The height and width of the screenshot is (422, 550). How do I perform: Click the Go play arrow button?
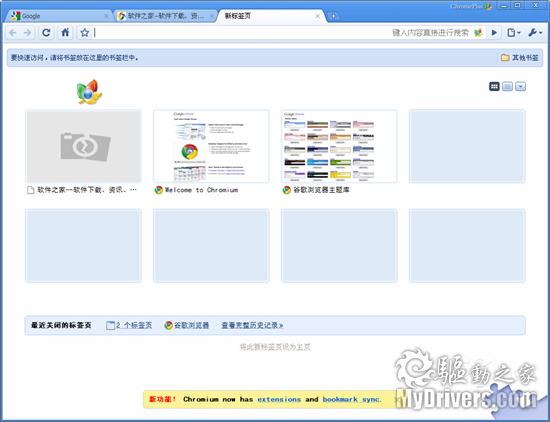(494, 33)
